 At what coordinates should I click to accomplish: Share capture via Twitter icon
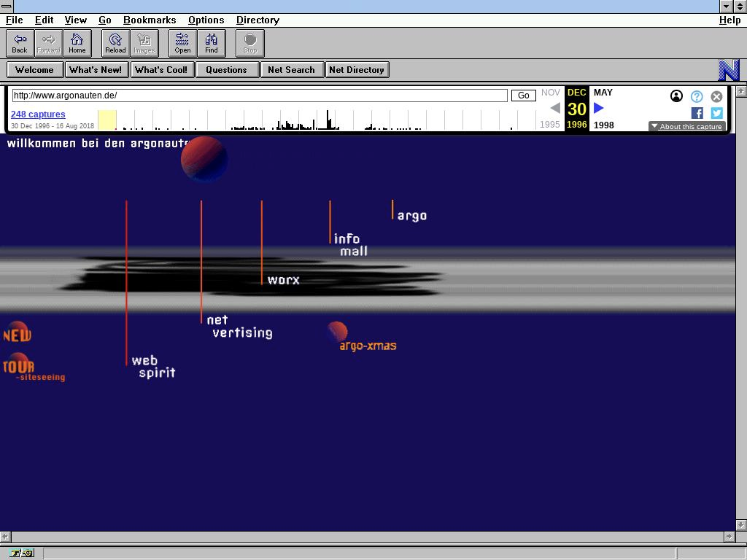716,113
